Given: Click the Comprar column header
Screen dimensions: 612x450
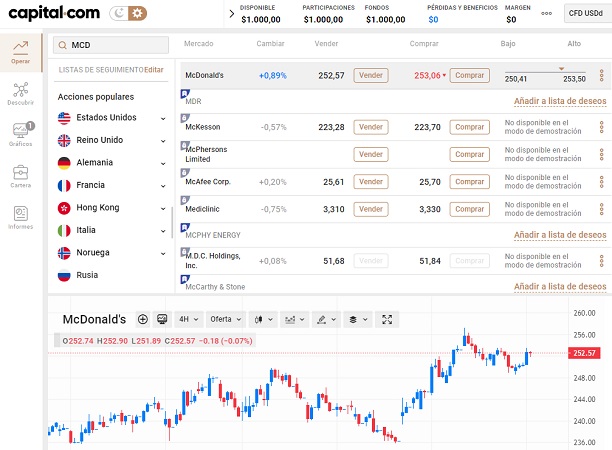Looking at the screenshot, I should click(424, 44).
